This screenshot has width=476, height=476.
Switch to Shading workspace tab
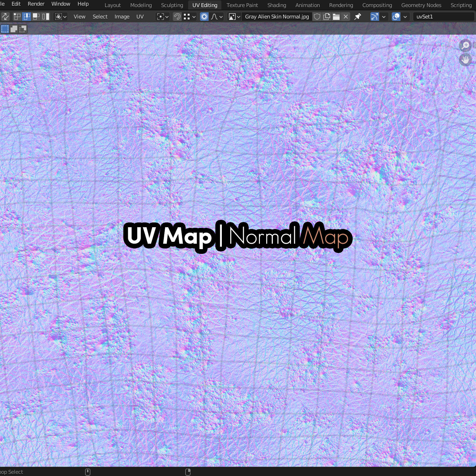[277, 5]
